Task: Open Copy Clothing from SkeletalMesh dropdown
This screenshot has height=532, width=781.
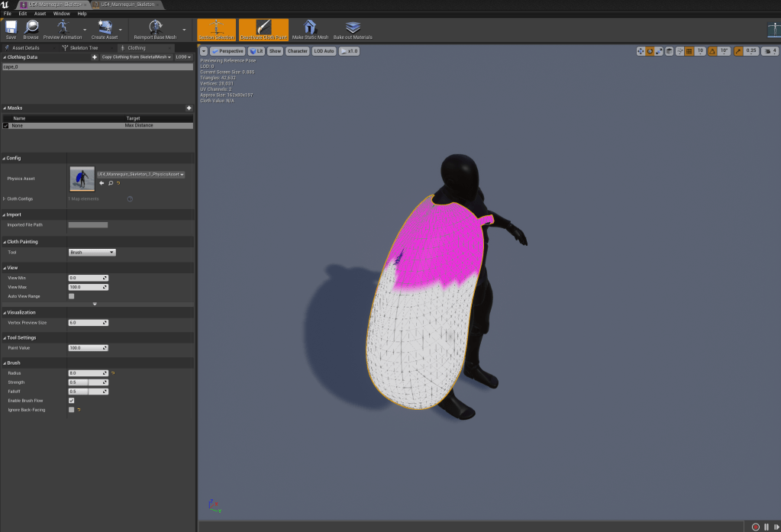Action: click(x=137, y=57)
